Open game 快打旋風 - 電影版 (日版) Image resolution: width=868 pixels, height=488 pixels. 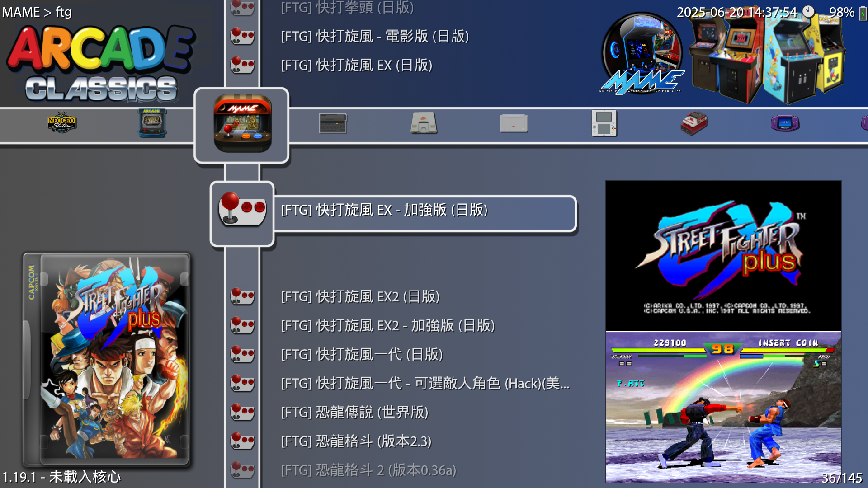pyautogui.click(x=375, y=36)
